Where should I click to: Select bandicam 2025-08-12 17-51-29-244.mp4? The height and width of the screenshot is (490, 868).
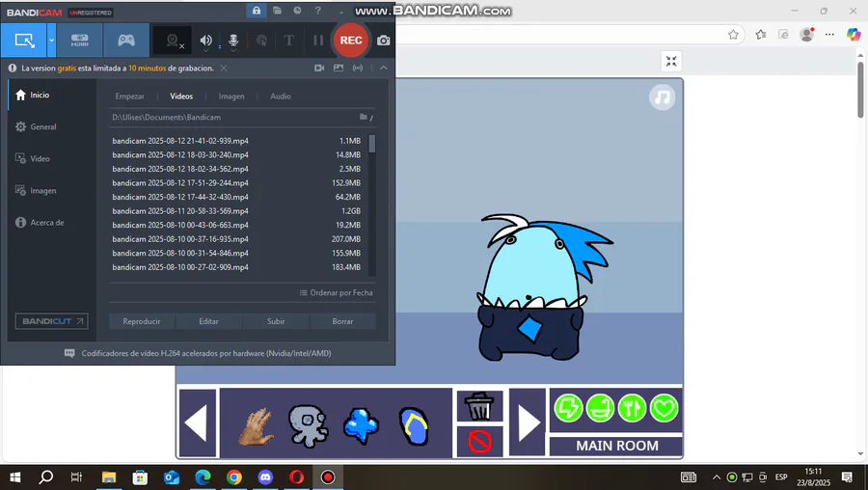237,182
